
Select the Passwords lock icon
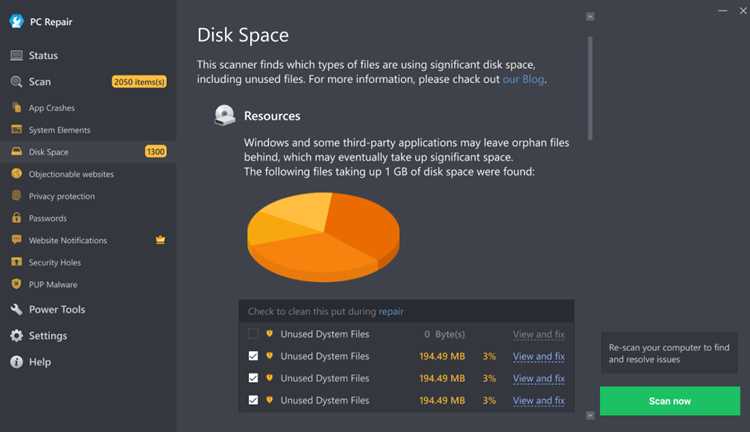pyautogui.click(x=17, y=218)
